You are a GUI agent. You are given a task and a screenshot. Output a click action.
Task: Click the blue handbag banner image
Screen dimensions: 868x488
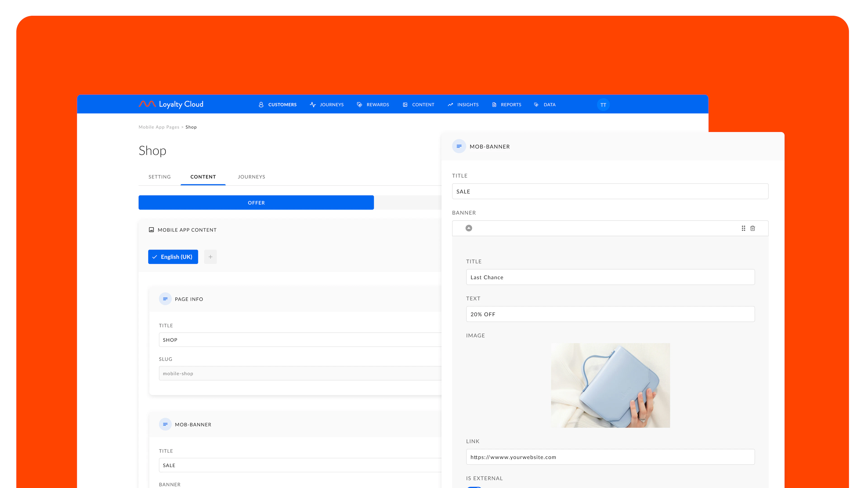(x=610, y=385)
